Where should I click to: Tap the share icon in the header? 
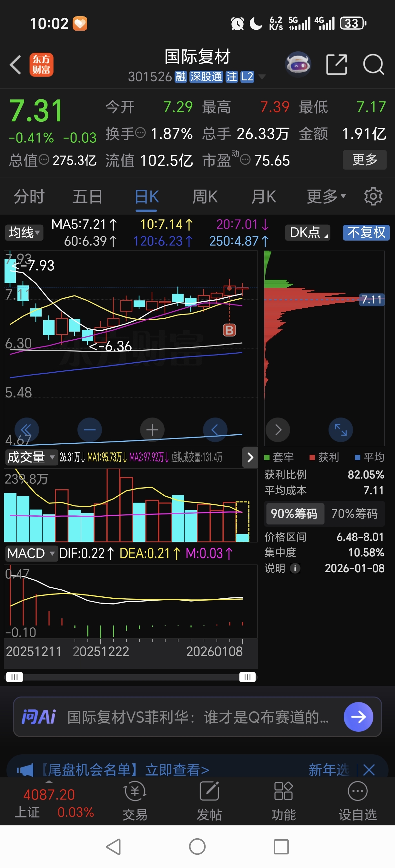coord(337,64)
